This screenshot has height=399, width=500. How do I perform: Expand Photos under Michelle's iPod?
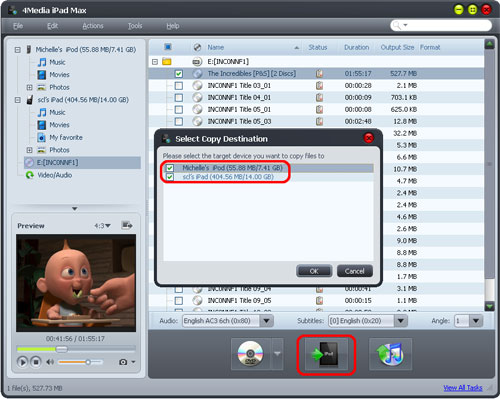click(29, 87)
